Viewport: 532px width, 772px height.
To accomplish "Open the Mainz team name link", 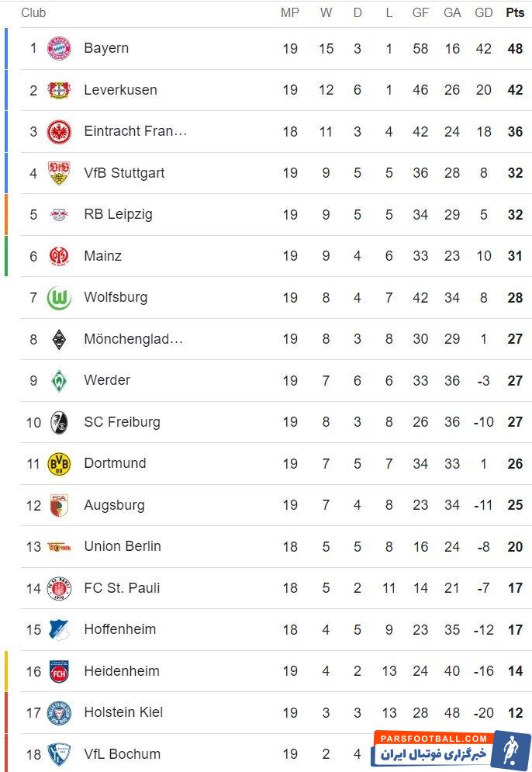I will coord(102,256).
